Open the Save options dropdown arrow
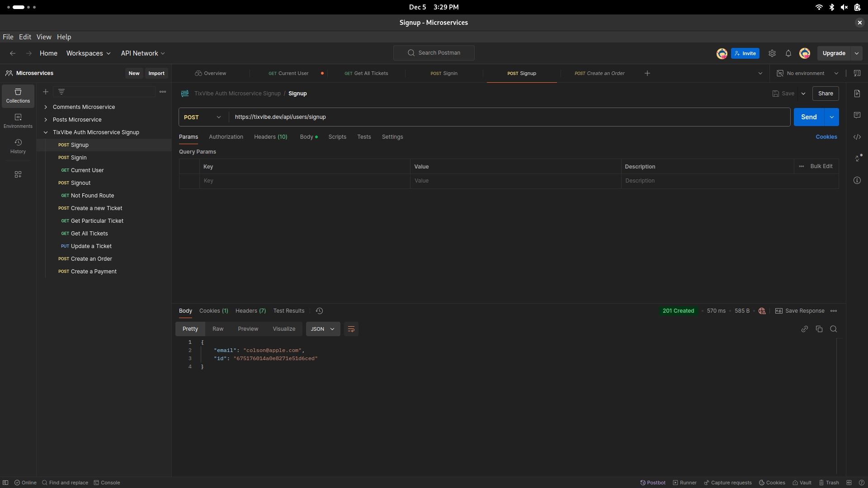868x488 pixels. [803, 94]
